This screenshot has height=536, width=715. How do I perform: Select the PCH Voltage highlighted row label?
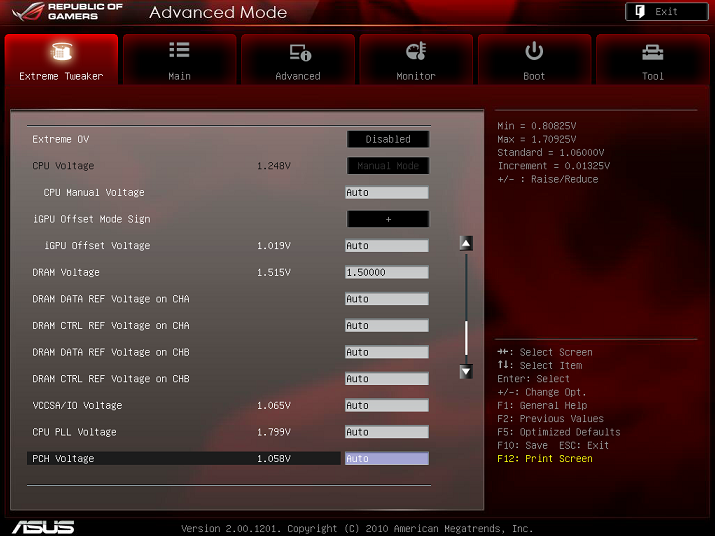click(x=63, y=458)
